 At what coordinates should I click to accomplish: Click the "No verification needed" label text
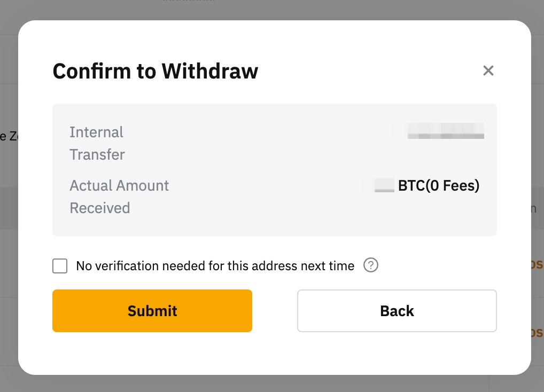215,266
